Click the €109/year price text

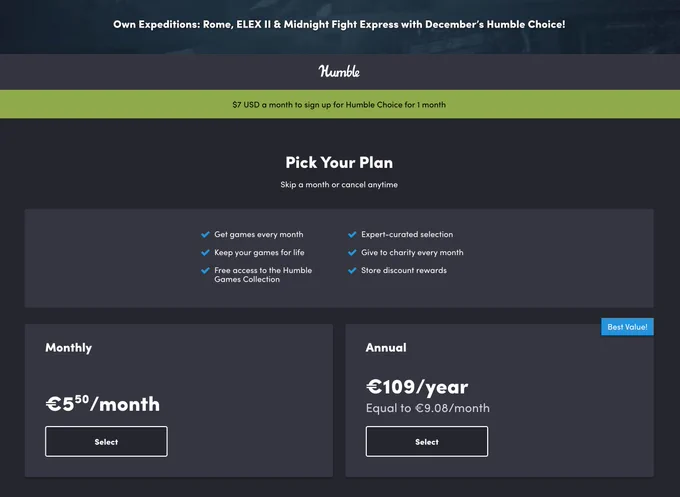pos(417,387)
